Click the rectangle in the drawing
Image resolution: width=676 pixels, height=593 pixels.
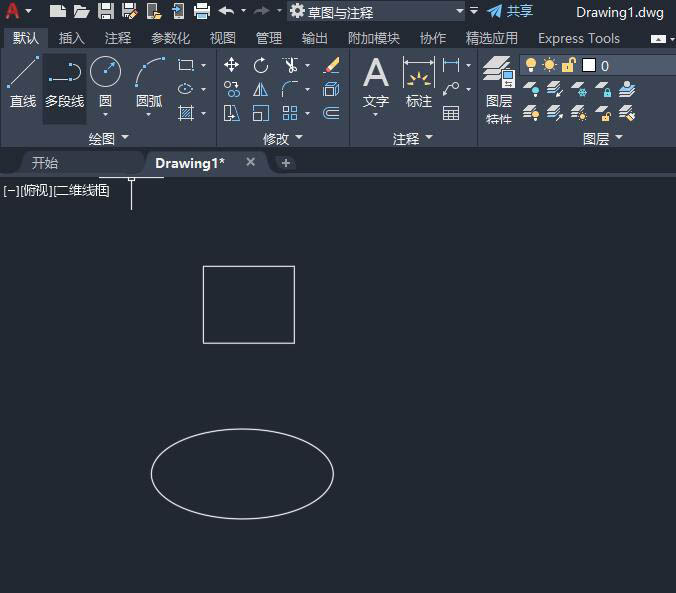249,266
